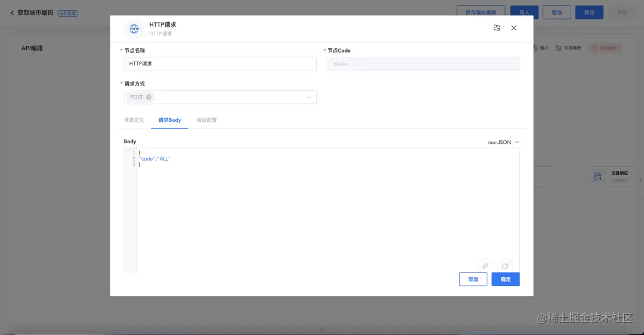Open the raw-JSON body type dropdown
This screenshot has height=335, width=644.
tap(503, 142)
